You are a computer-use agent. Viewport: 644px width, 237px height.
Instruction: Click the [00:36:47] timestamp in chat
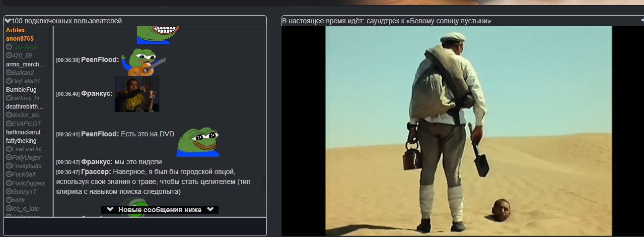(x=68, y=172)
